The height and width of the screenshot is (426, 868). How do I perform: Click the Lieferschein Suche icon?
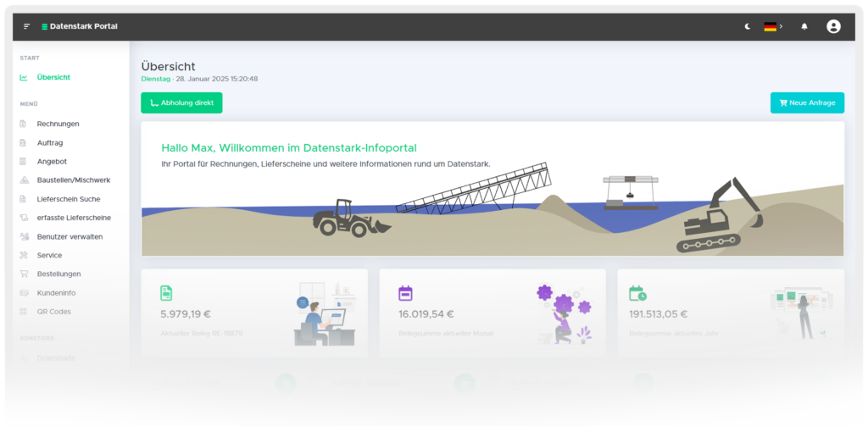(23, 199)
